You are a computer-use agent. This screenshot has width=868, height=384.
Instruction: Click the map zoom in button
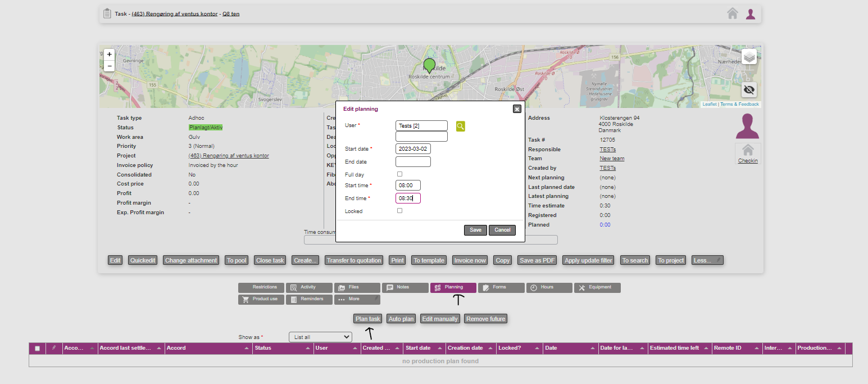[110, 55]
